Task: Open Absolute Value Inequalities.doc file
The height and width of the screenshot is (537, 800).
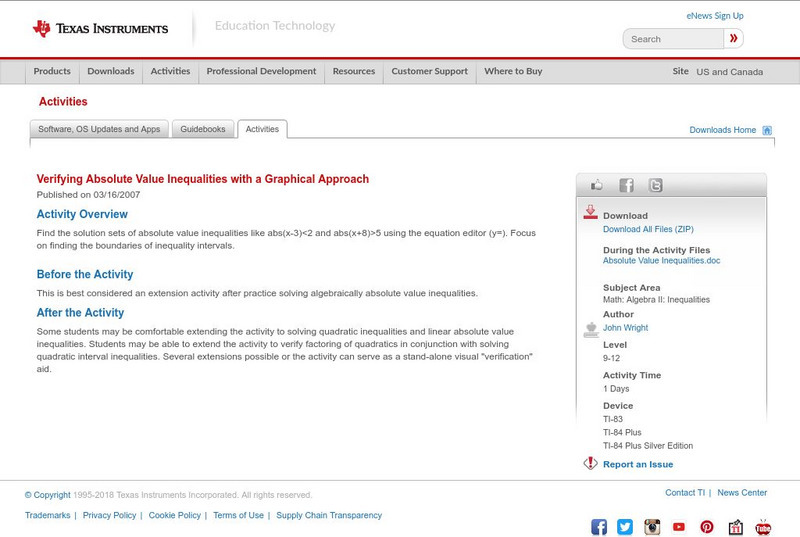Action: pos(661,261)
